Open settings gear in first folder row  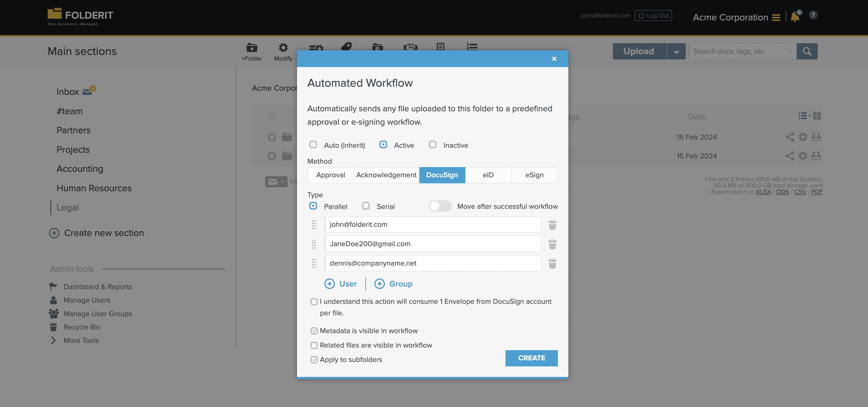coord(803,137)
